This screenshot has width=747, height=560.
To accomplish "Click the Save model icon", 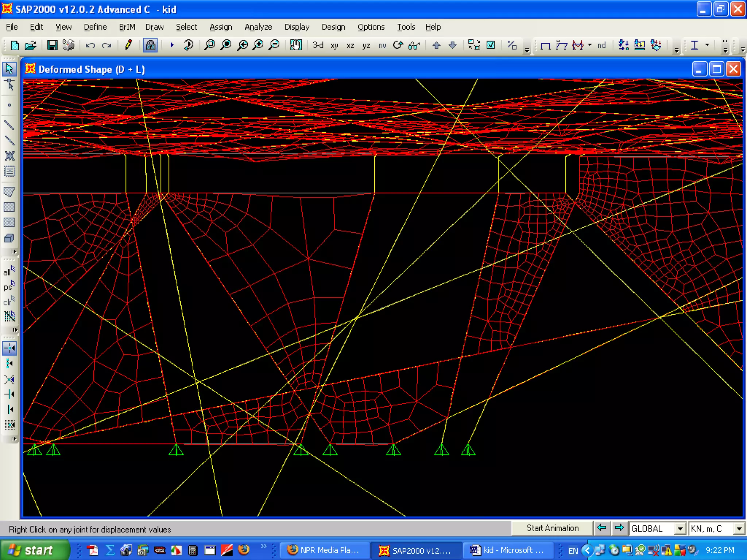I will coord(52,45).
